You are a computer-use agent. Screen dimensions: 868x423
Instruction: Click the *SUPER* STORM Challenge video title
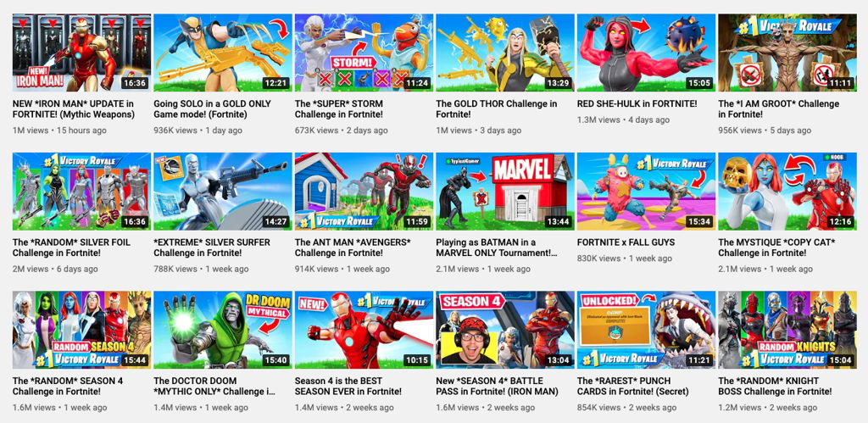[339, 109]
